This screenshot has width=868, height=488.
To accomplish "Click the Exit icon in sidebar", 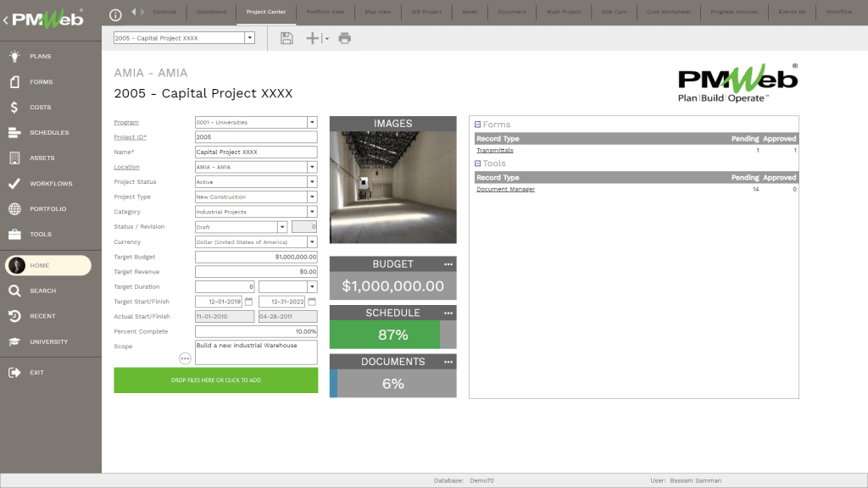I will [14, 373].
